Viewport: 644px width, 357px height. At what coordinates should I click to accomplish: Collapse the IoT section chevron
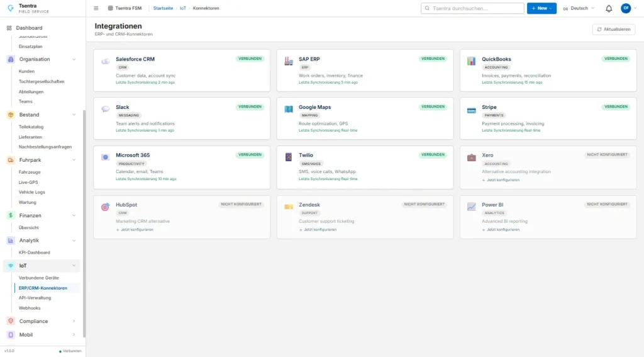74,266
